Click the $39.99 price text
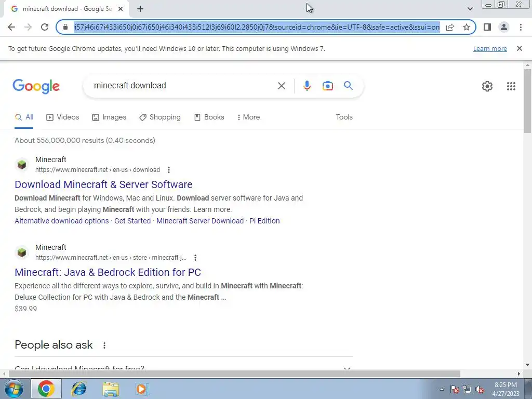The width and height of the screenshot is (532, 399). click(x=26, y=309)
